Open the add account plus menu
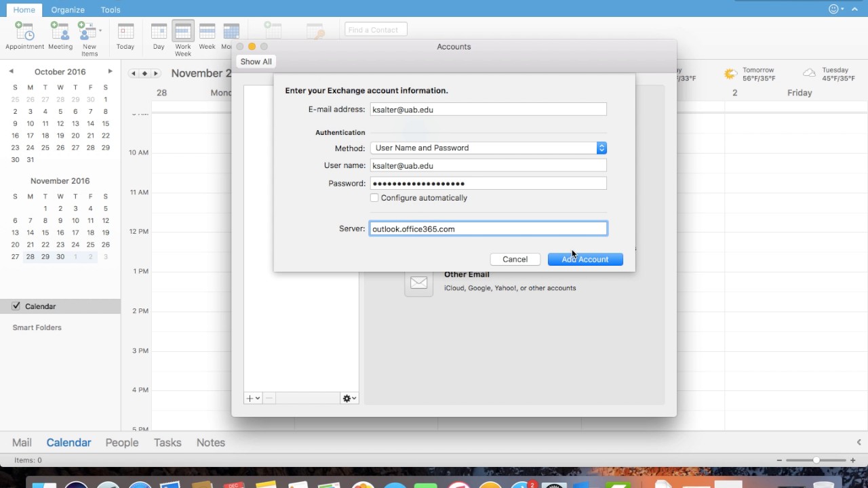 tap(253, 399)
